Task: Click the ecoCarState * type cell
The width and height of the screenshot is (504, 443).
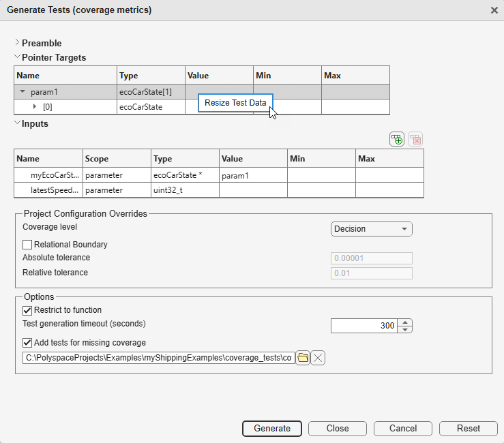Action: (185, 175)
